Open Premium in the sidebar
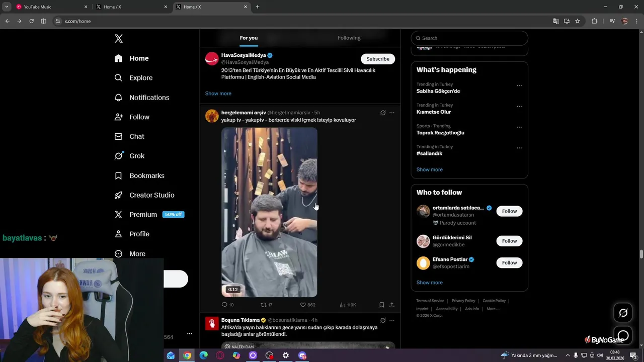 coord(149,215)
